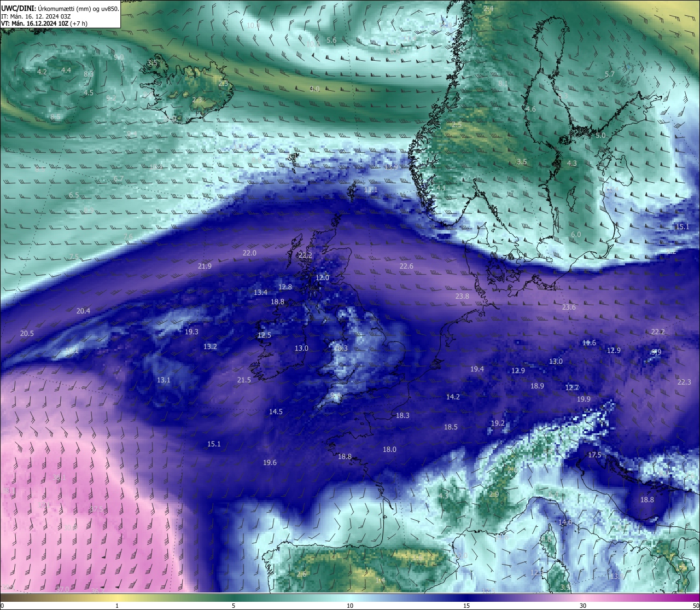
Task: Click the 19.4 value on the map
Action: [477, 369]
